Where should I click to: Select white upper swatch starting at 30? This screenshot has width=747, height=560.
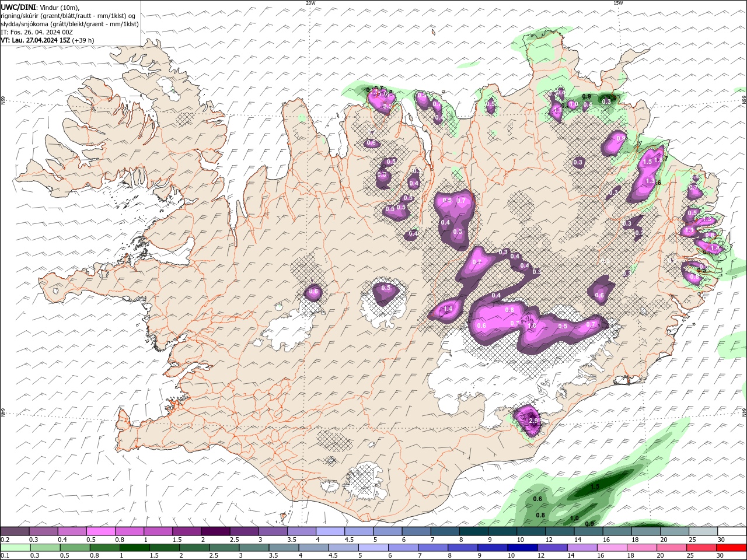(x=731, y=531)
